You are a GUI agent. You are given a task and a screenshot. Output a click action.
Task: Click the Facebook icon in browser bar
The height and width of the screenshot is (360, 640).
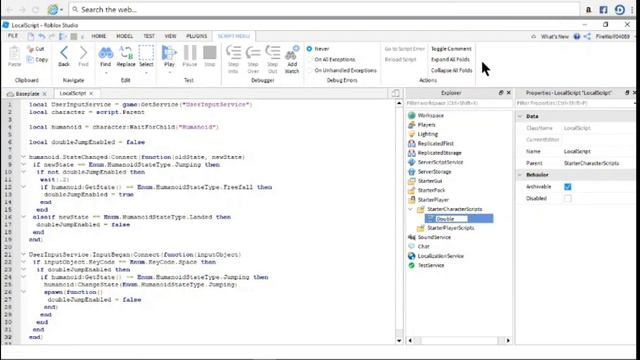pyautogui.click(x=603, y=9)
